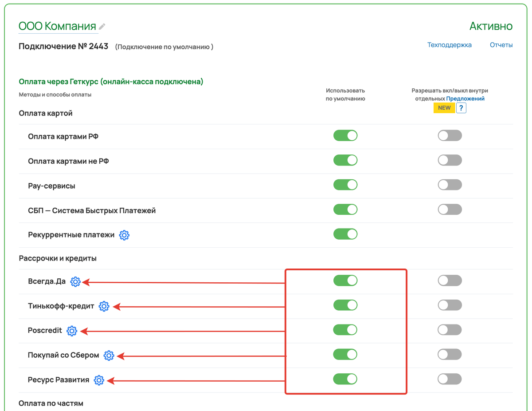Open Poscredit settings gear icon
Image resolution: width=532 pixels, height=411 pixels.
click(72, 331)
